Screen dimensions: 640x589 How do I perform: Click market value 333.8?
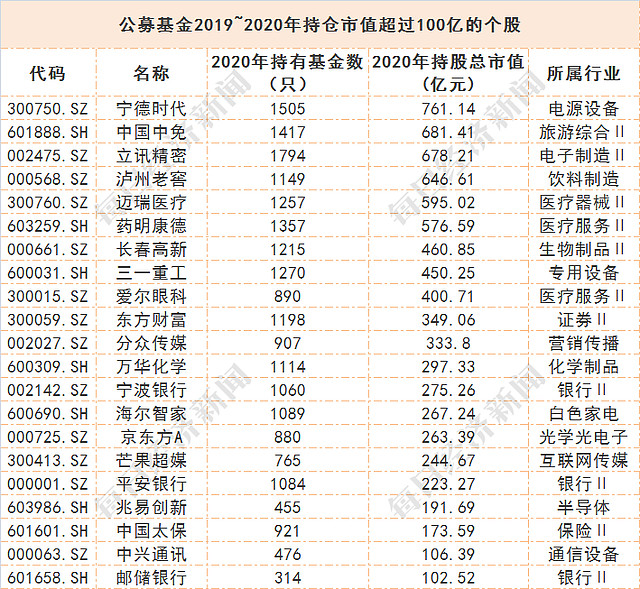448,343
